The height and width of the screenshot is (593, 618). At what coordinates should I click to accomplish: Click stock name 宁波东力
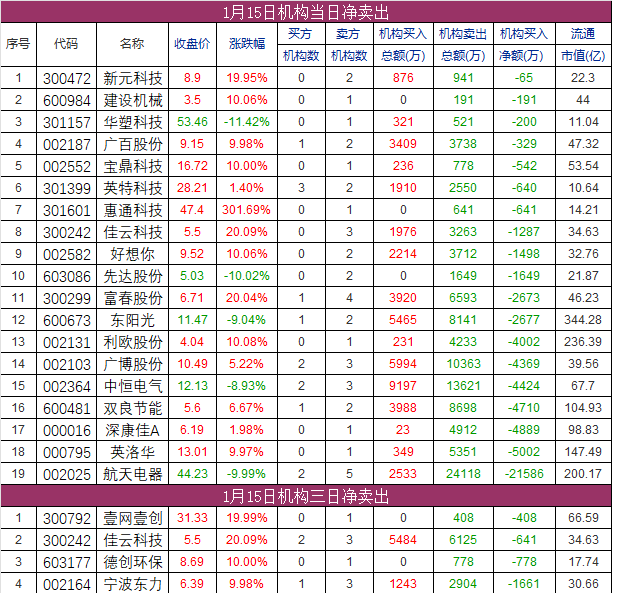tap(133, 585)
